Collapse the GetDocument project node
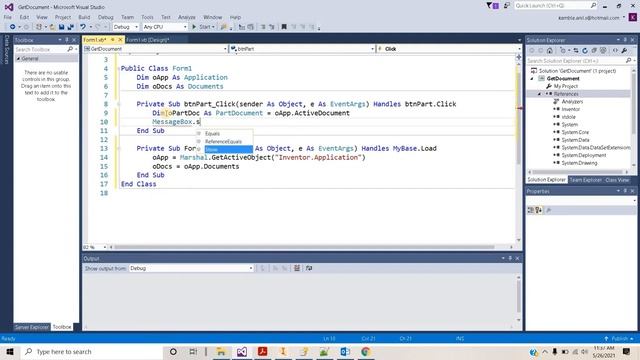 pyautogui.click(x=532, y=78)
